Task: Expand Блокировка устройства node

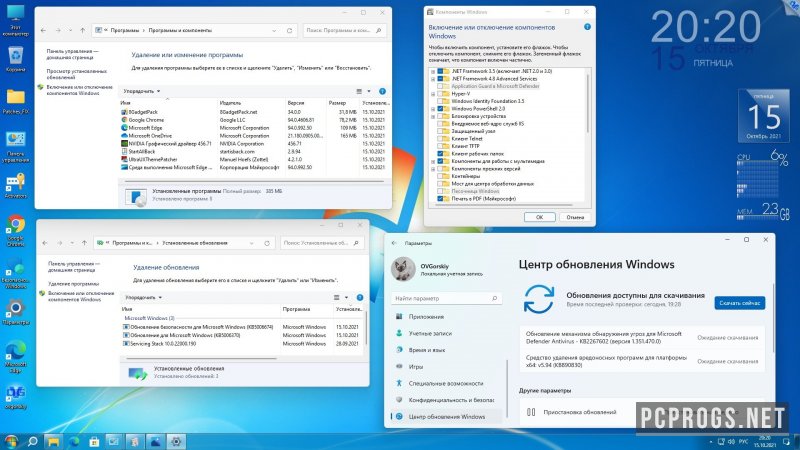Action: (x=433, y=116)
